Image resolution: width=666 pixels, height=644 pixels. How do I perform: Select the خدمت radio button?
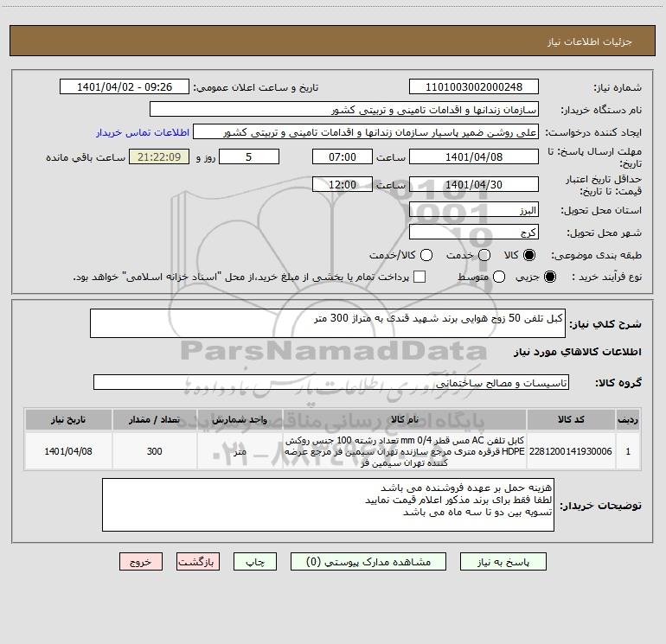pyautogui.click(x=484, y=255)
